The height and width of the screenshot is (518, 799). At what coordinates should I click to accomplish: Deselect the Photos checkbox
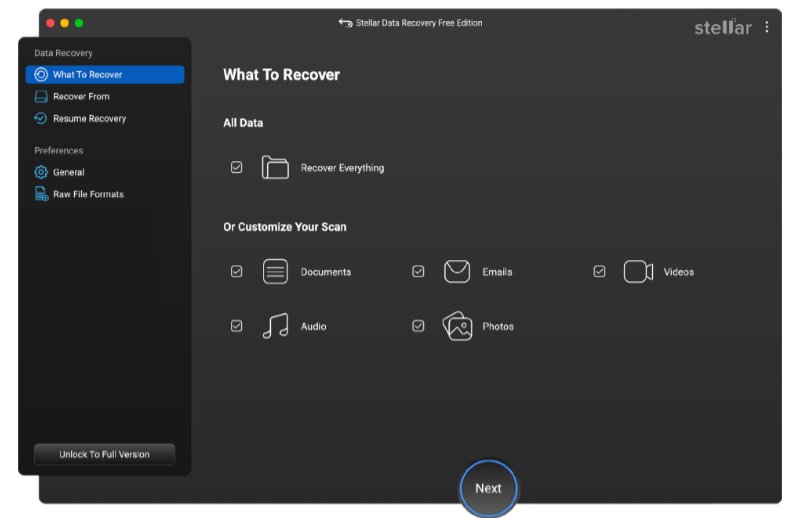(419, 326)
